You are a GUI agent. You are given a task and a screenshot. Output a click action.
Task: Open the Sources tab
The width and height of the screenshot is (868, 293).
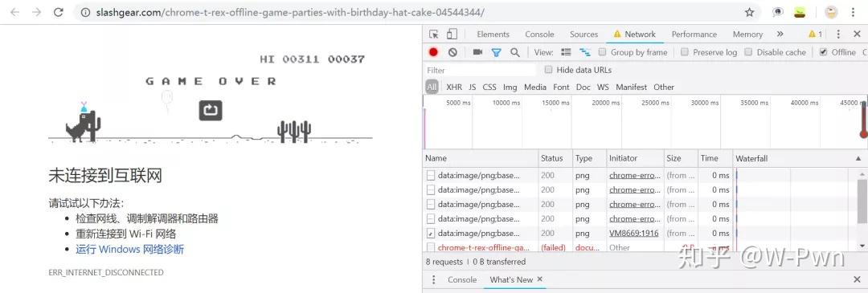click(584, 35)
